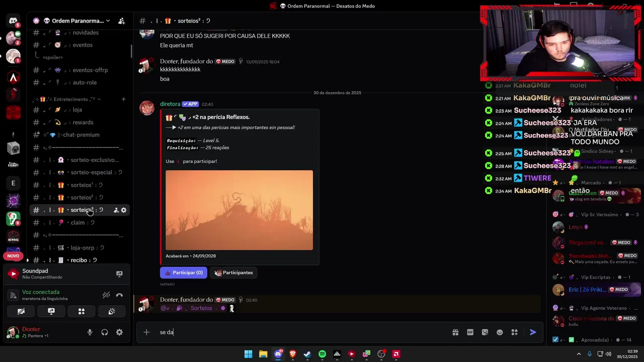
Task: Click diretora bot avatar
Action: (147, 108)
